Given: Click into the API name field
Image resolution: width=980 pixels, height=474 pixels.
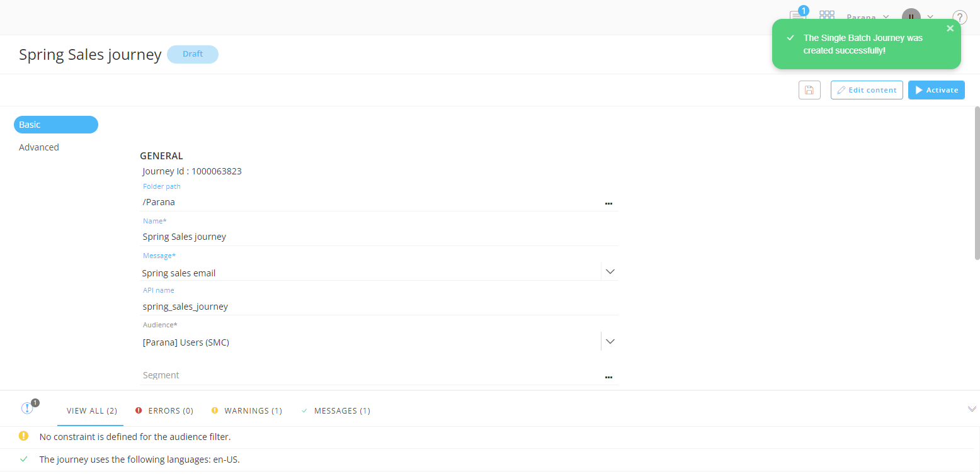Looking at the screenshot, I should pyautogui.click(x=378, y=307).
